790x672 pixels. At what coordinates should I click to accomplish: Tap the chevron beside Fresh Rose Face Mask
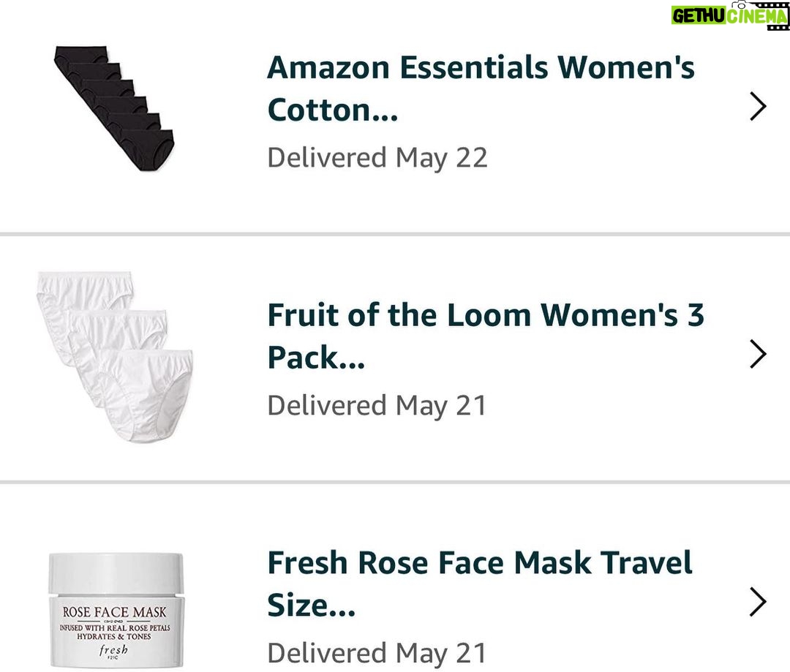[x=758, y=603]
